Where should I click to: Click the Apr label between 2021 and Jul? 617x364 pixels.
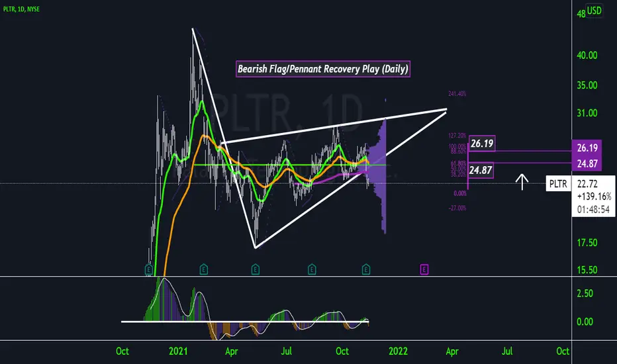point(232,351)
